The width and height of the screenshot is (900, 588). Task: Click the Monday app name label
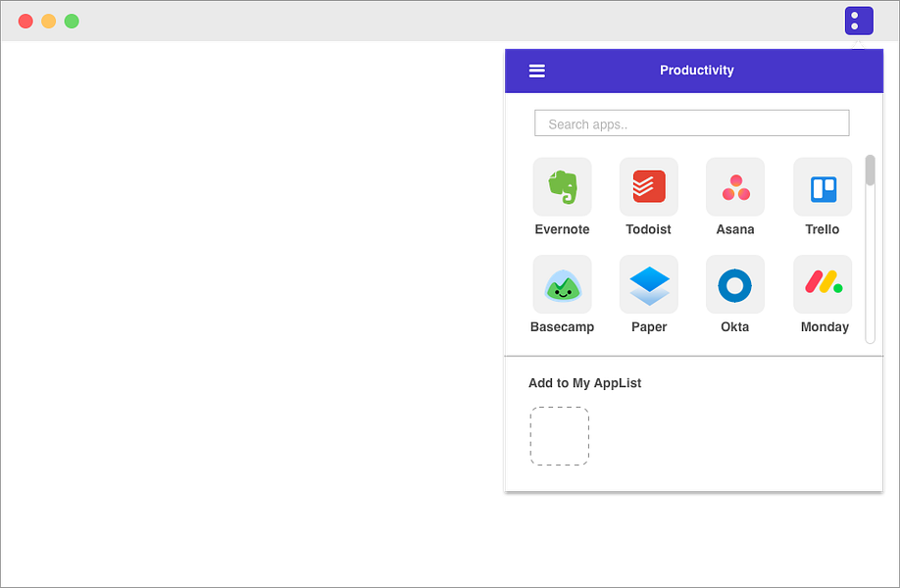(823, 326)
